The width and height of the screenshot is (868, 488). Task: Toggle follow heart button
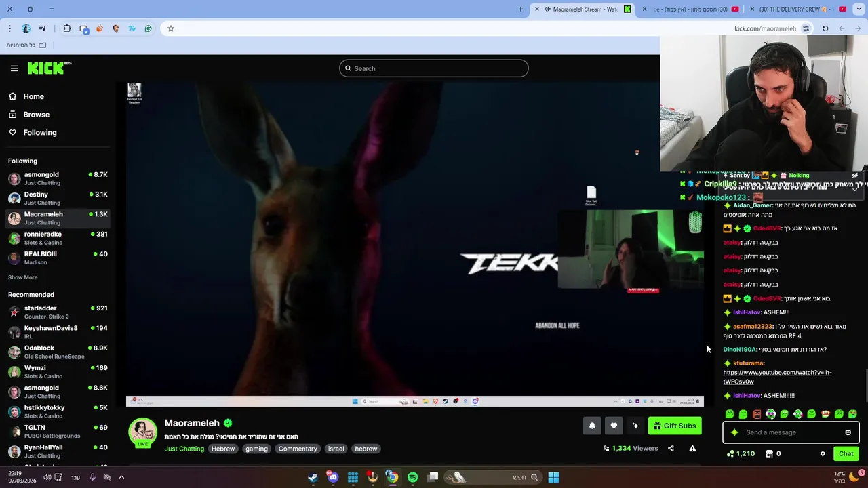tap(614, 426)
